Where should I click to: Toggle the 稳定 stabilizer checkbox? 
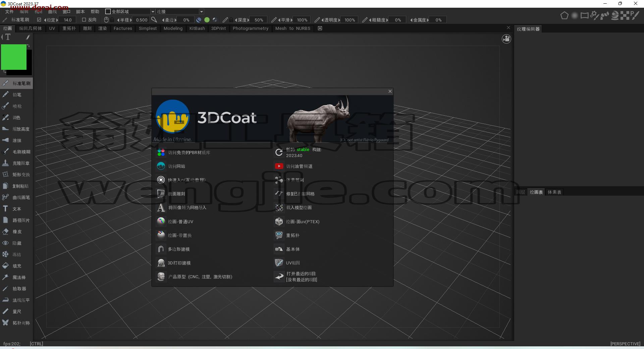(x=39, y=20)
